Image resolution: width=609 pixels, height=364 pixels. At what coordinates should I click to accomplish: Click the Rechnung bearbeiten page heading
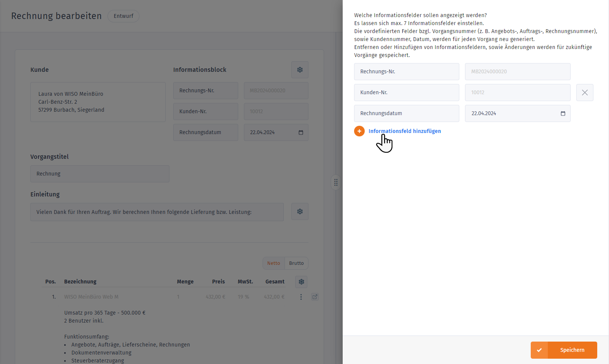pos(57,16)
